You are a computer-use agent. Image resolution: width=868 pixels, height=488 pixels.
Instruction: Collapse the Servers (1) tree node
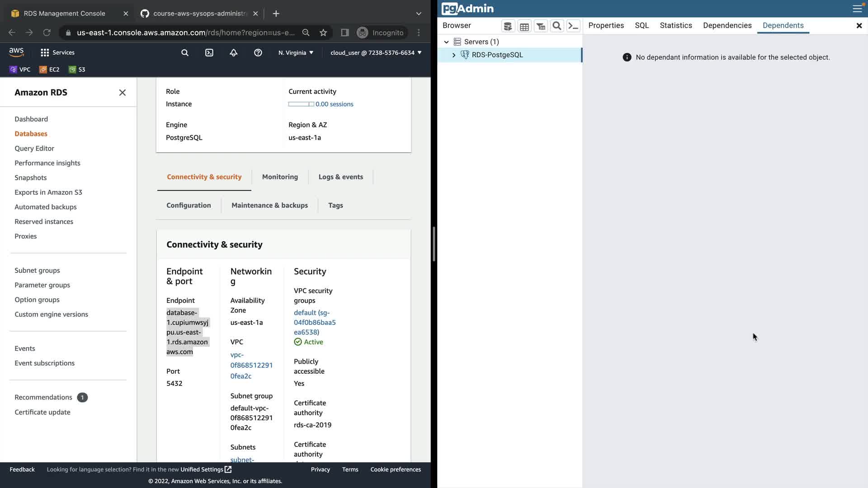coord(446,42)
